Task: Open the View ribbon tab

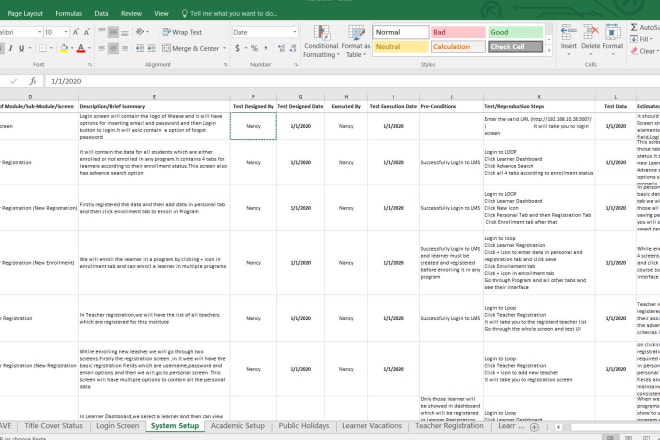Action: 161,13
